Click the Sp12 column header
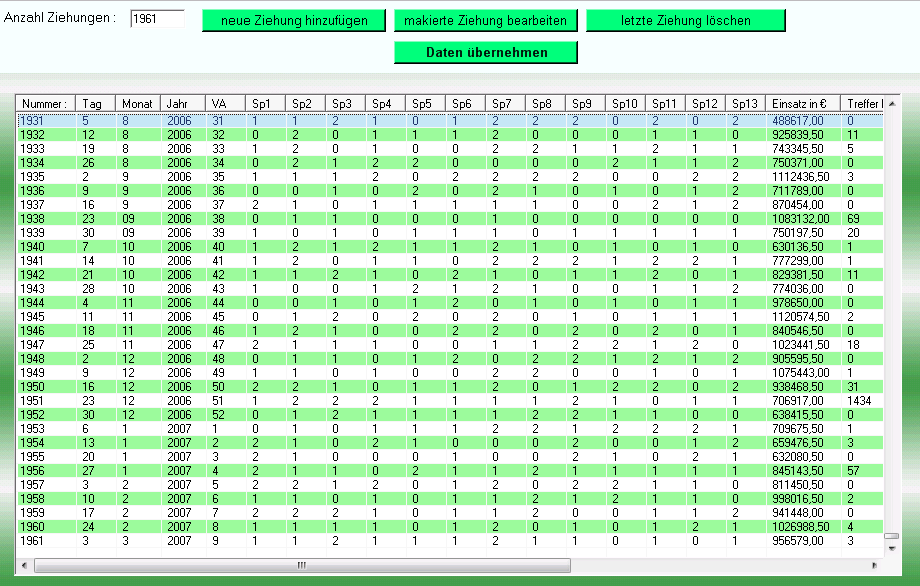The image size is (920, 586). click(x=705, y=104)
